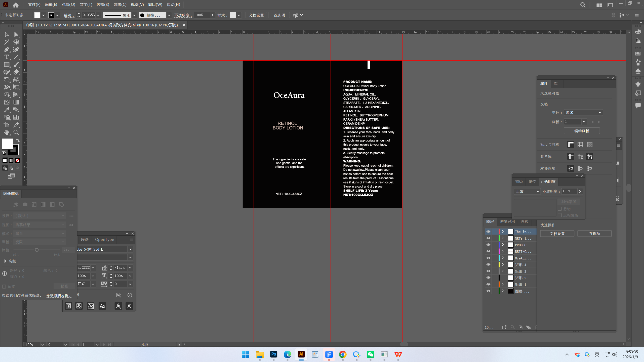Hide the 'OceAur...' layer
This screenshot has height=362, width=644.
(x=488, y=258)
